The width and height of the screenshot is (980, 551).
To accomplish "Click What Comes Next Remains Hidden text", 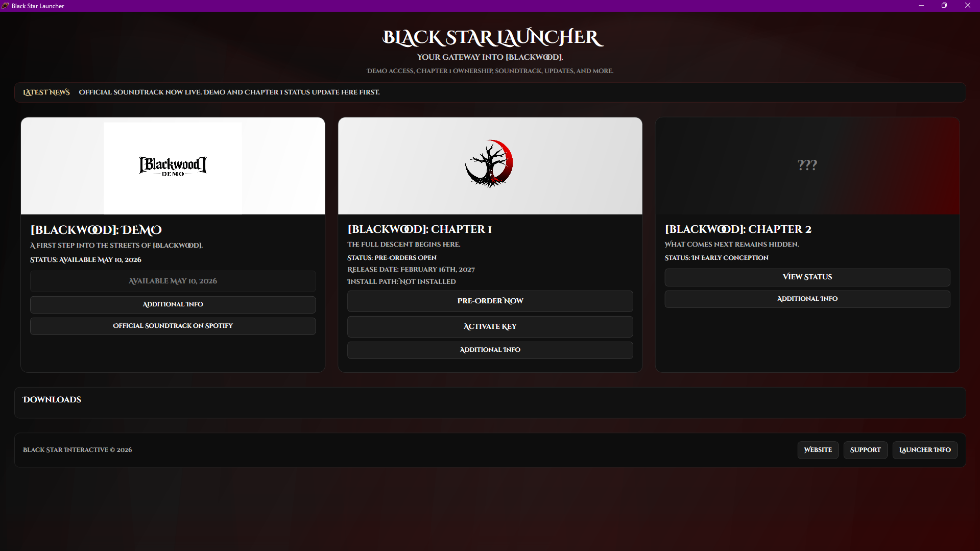I will tap(732, 245).
